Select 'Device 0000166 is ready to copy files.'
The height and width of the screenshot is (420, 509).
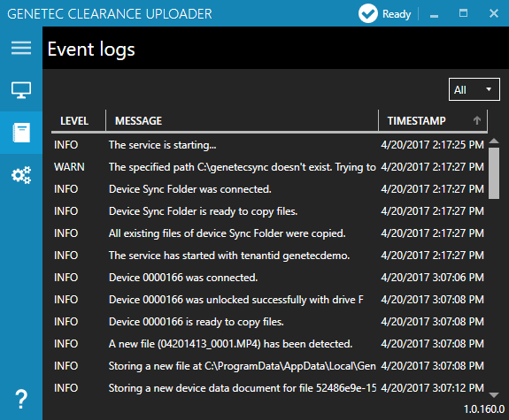197,322
